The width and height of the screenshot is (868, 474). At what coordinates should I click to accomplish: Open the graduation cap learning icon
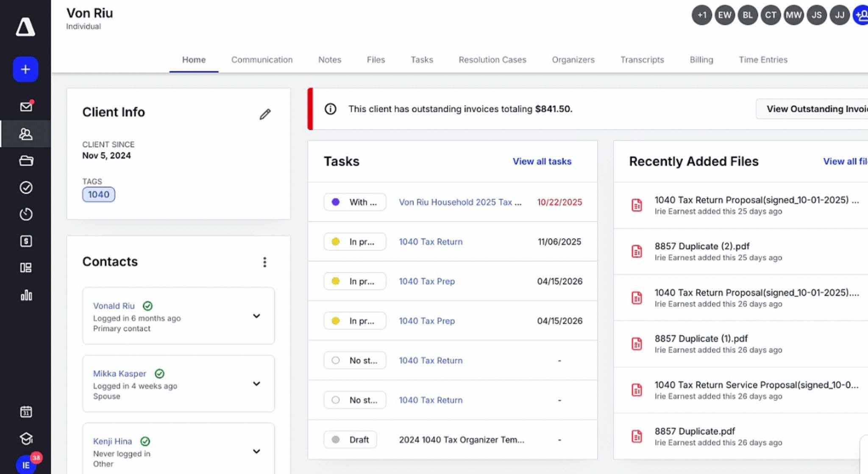click(x=26, y=438)
